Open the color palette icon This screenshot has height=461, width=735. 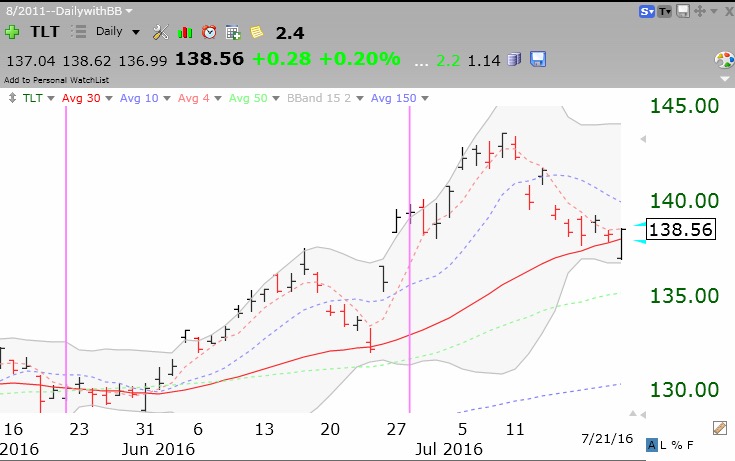pos(724,60)
